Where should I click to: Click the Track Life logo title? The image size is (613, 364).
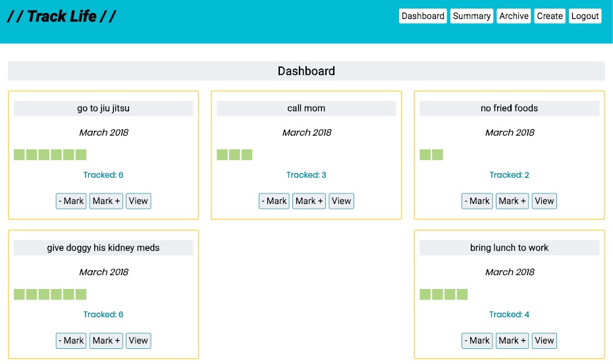(x=62, y=16)
